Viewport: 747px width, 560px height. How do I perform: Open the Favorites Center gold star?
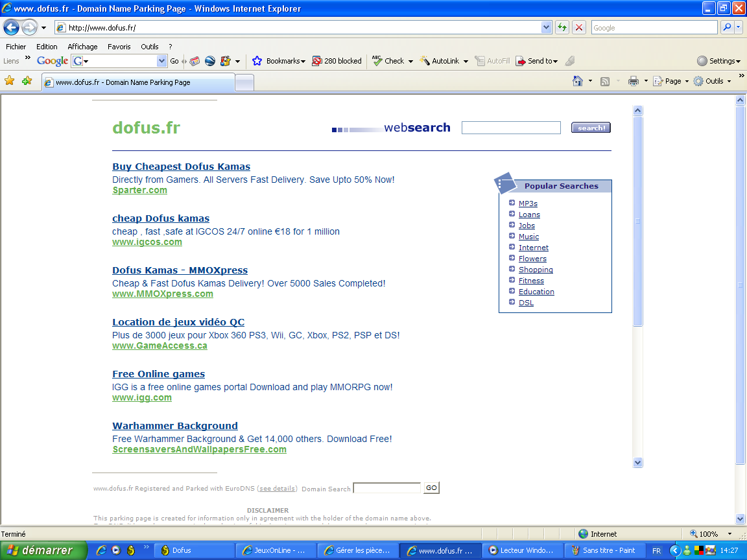coord(10,81)
